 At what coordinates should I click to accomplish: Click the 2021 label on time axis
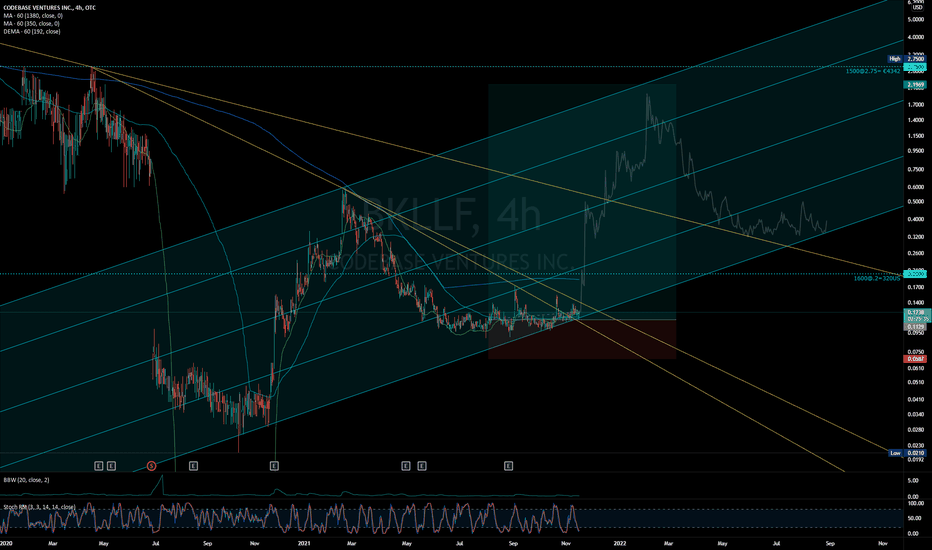(304, 543)
